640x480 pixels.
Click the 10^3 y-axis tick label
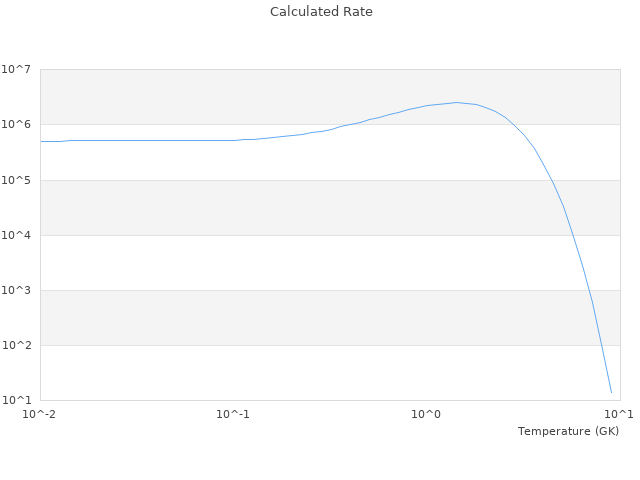pos(17,290)
